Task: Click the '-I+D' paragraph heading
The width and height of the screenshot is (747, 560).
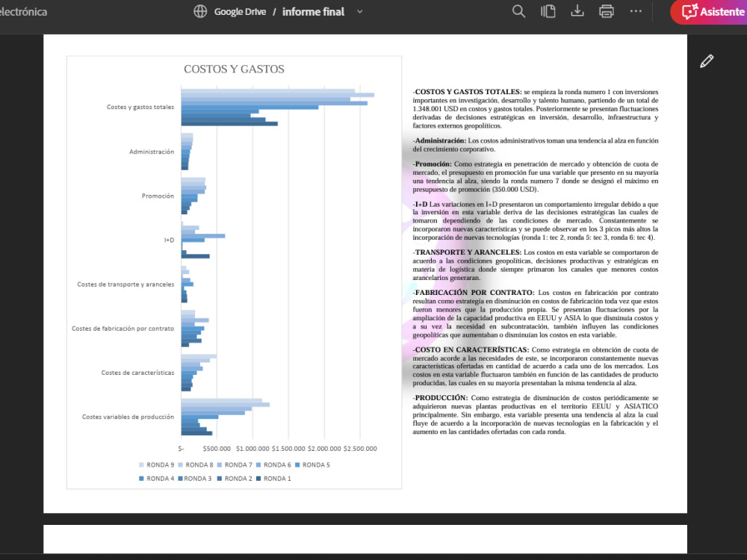Action: pyautogui.click(x=420, y=205)
